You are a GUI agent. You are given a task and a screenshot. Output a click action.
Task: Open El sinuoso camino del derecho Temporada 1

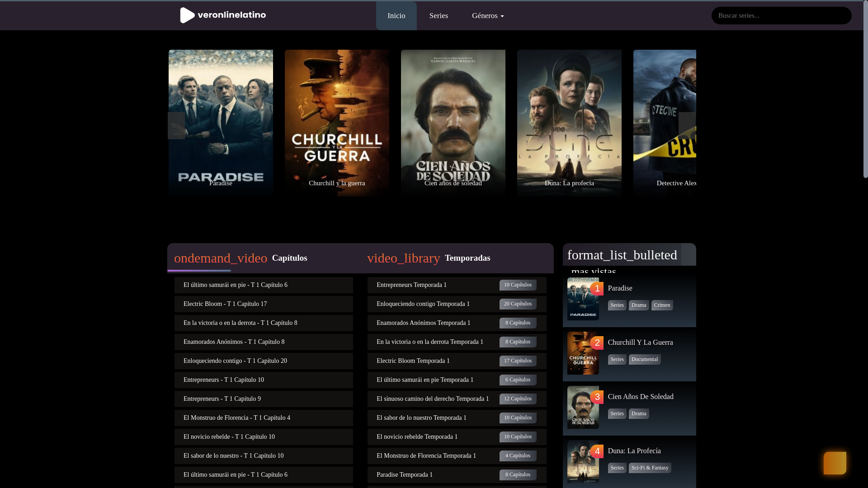[457, 399]
